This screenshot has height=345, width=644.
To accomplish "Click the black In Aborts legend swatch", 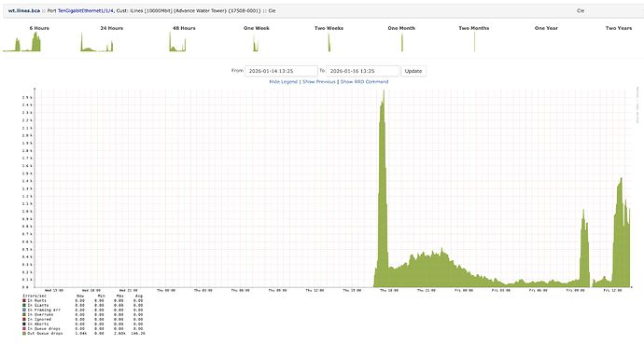I will point(24,324).
